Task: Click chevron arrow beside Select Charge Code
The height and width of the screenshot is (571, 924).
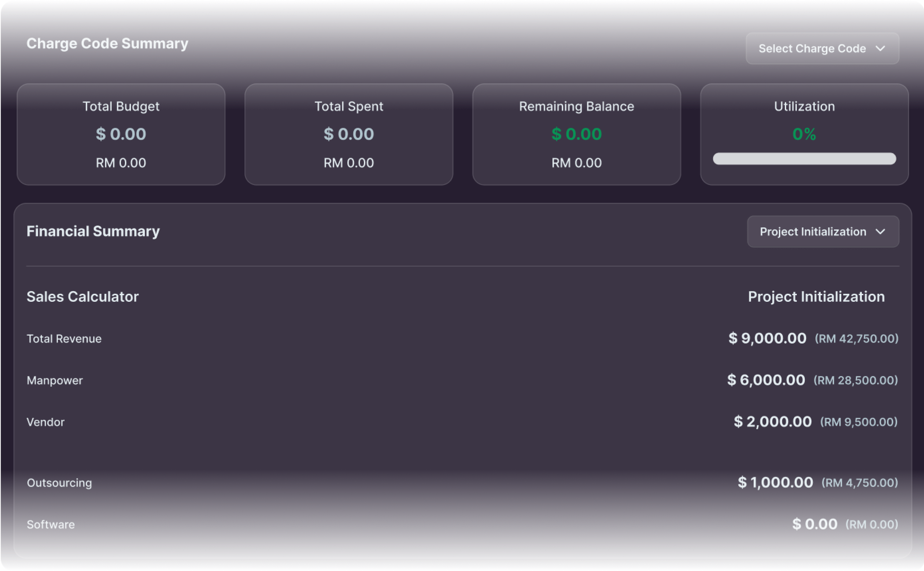Action: click(x=880, y=49)
